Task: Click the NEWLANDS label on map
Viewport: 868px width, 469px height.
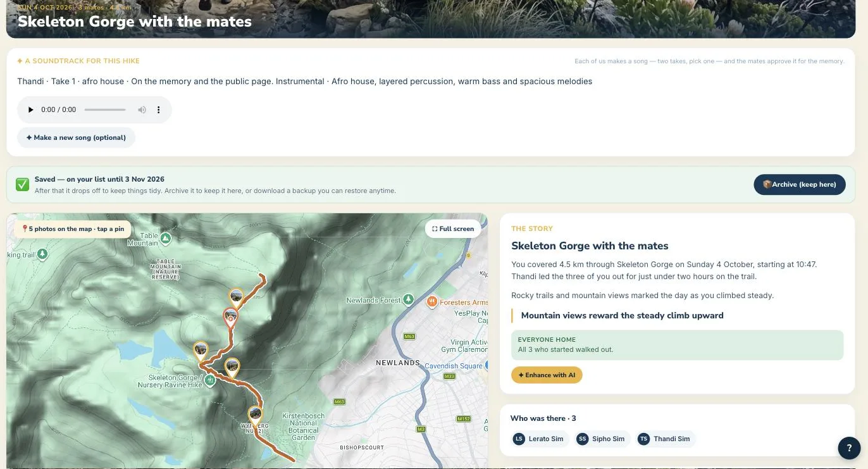Action: tap(398, 363)
